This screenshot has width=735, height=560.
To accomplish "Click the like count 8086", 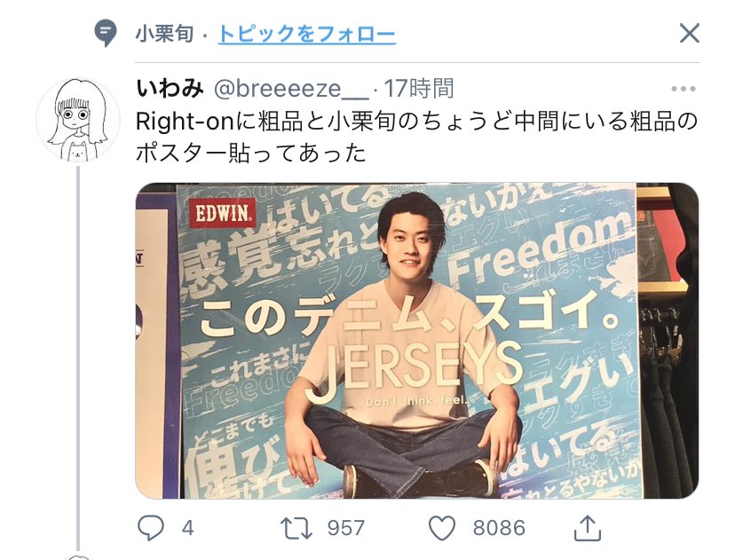I will (x=499, y=529).
